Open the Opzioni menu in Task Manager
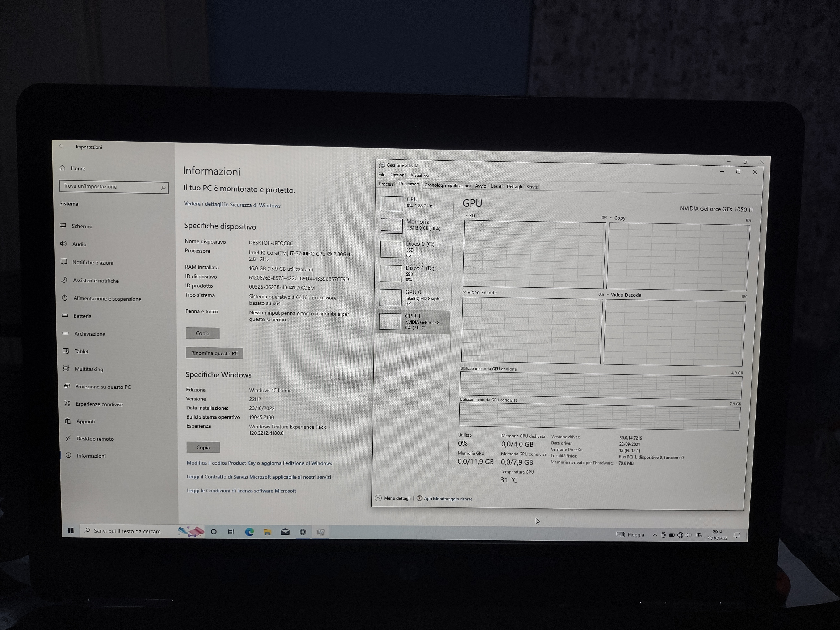 398,175
